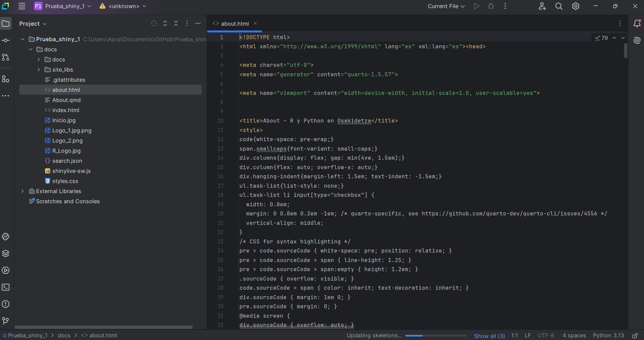The image size is (644, 340).
Task: Select styles.css in the project tree
Action: [65, 181]
